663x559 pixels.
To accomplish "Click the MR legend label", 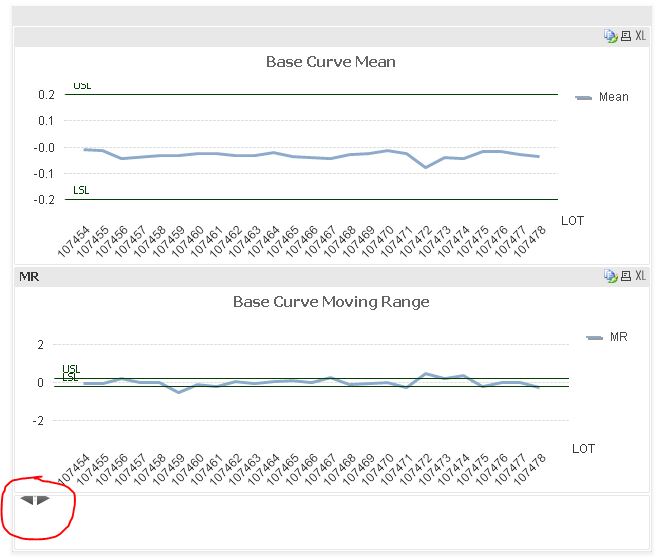I will pyautogui.click(x=619, y=337).
